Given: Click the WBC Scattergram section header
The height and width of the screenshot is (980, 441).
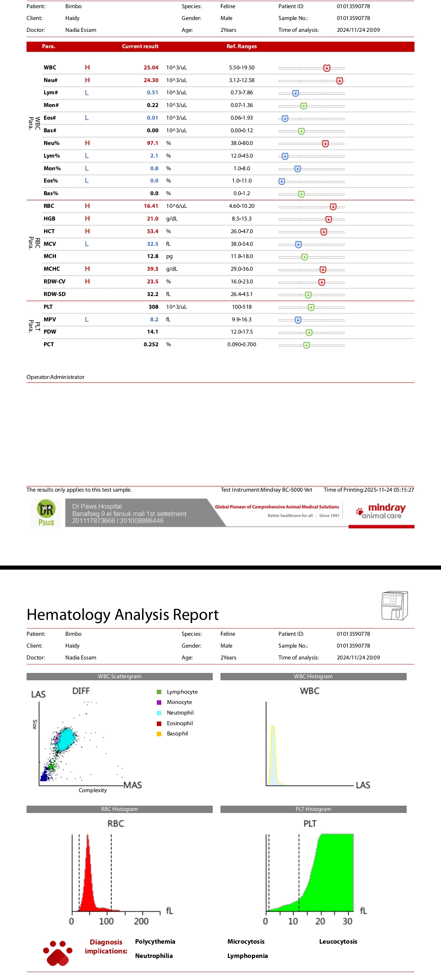Looking at the screenshot, I should point(119,677).
